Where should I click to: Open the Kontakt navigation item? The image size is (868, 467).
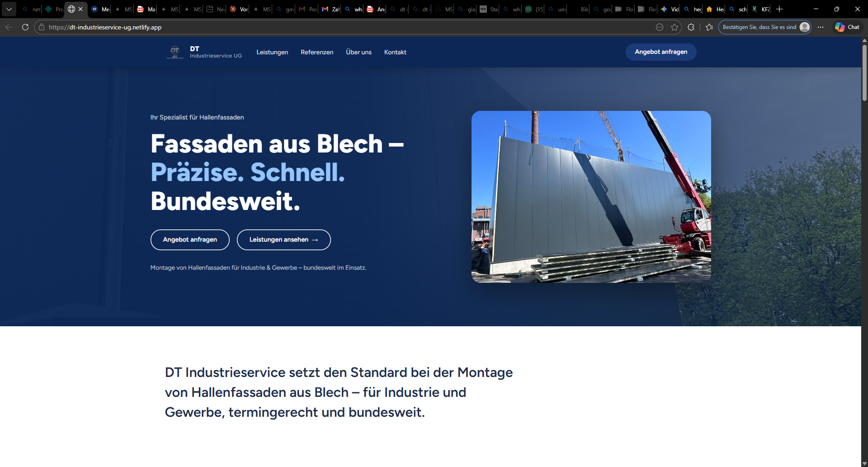coord(395,52)
